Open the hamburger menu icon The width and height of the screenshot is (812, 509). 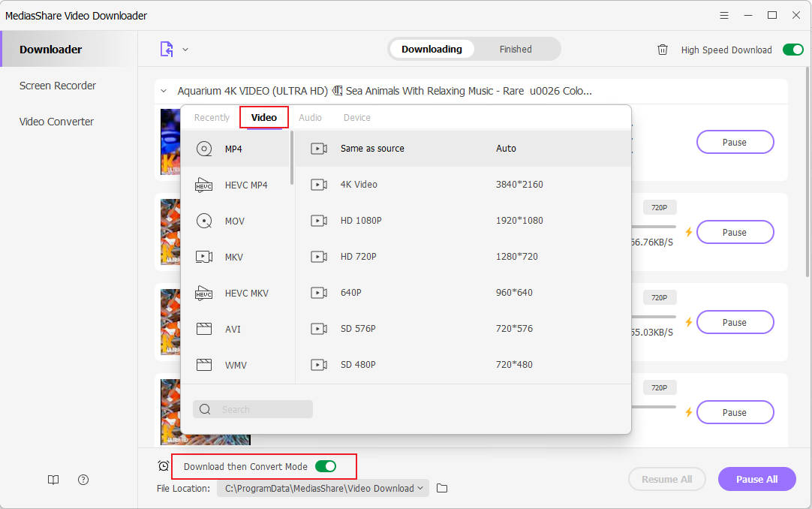[x=724, y=16]
